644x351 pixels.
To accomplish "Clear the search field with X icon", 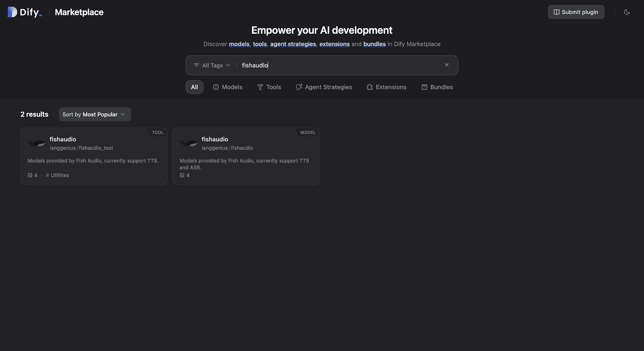I will [446, 65].
